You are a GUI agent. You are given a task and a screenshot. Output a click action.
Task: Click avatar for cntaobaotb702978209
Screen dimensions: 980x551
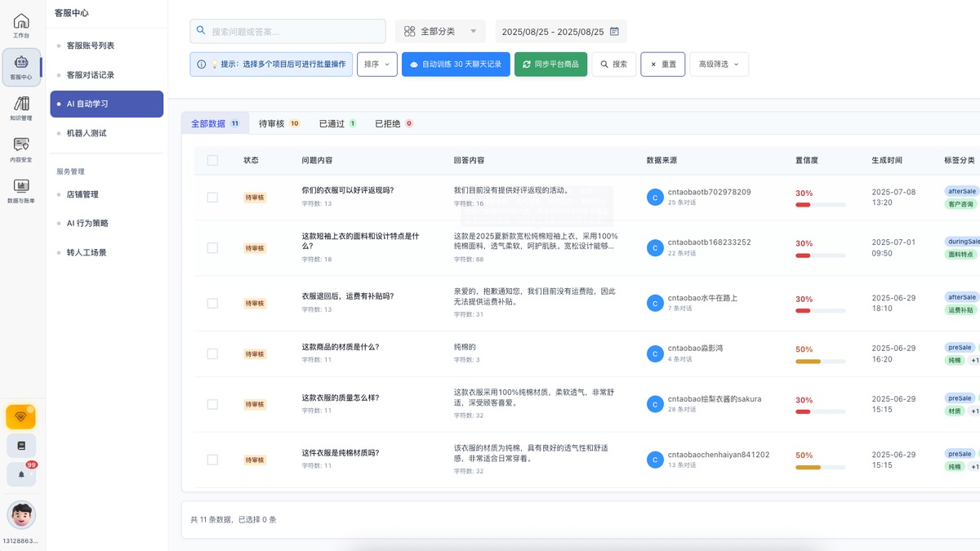pos(655,197)
